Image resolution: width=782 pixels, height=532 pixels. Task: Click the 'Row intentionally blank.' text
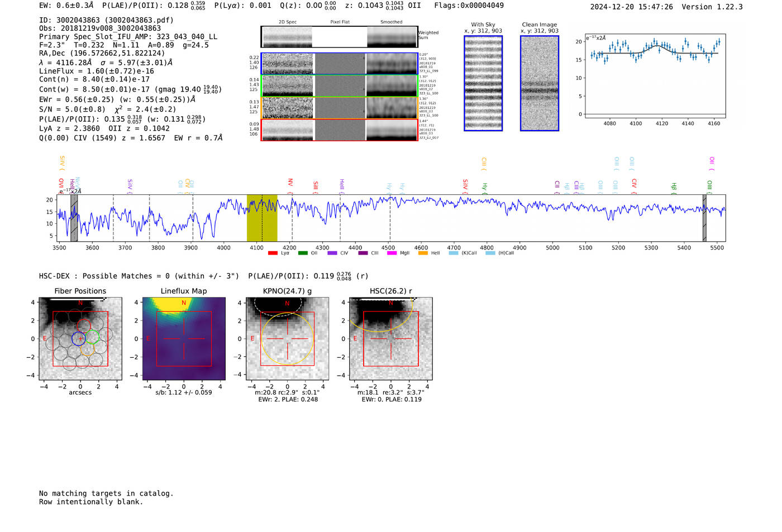click(x=91, y=502)
